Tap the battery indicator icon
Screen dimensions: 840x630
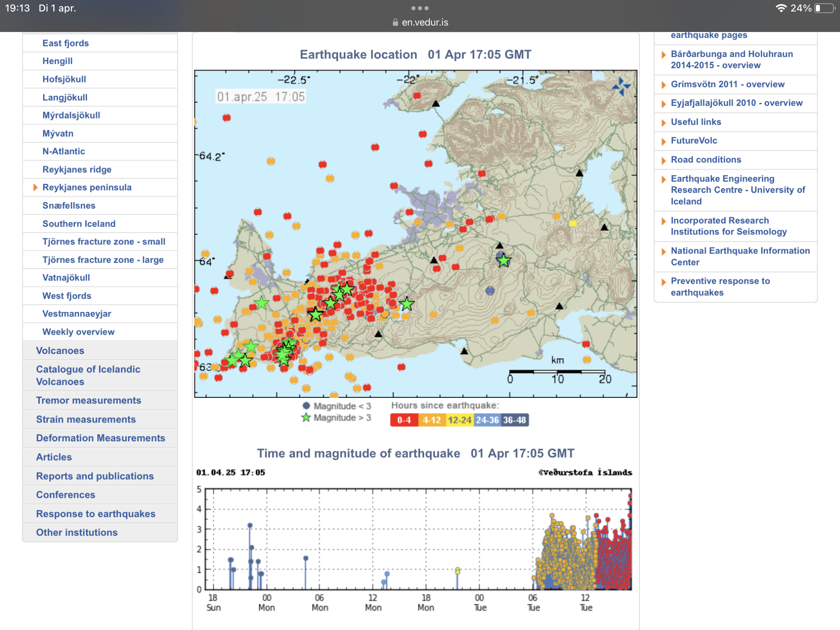click(824, 8)
